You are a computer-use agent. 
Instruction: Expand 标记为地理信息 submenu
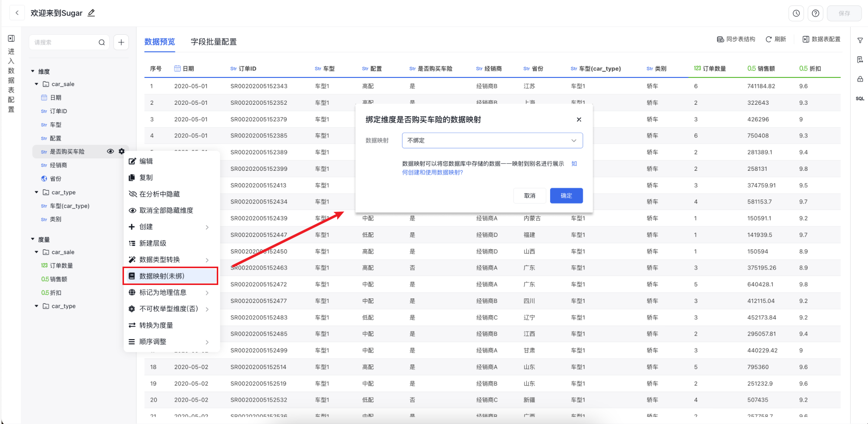pyautogui.click(x=172, y=292)
